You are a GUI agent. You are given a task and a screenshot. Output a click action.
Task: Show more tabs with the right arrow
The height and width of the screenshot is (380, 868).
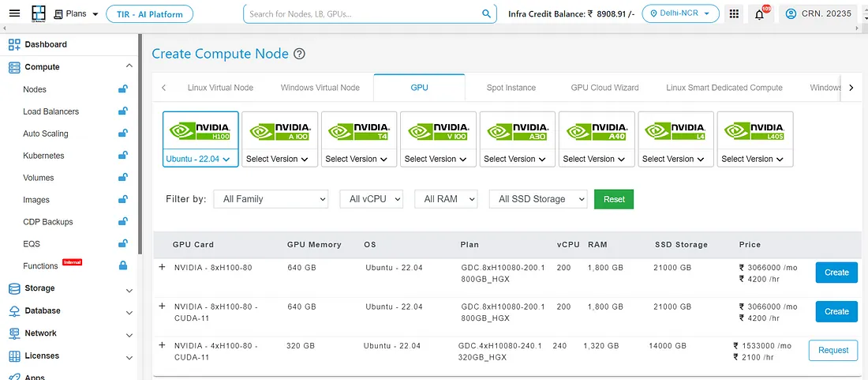(851, 88)
